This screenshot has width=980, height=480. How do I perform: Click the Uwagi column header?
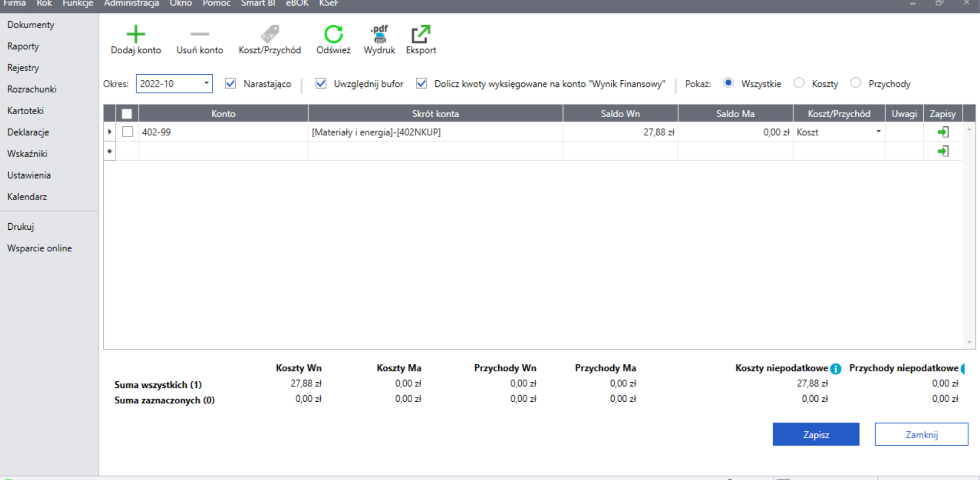(x=904, y=114)
